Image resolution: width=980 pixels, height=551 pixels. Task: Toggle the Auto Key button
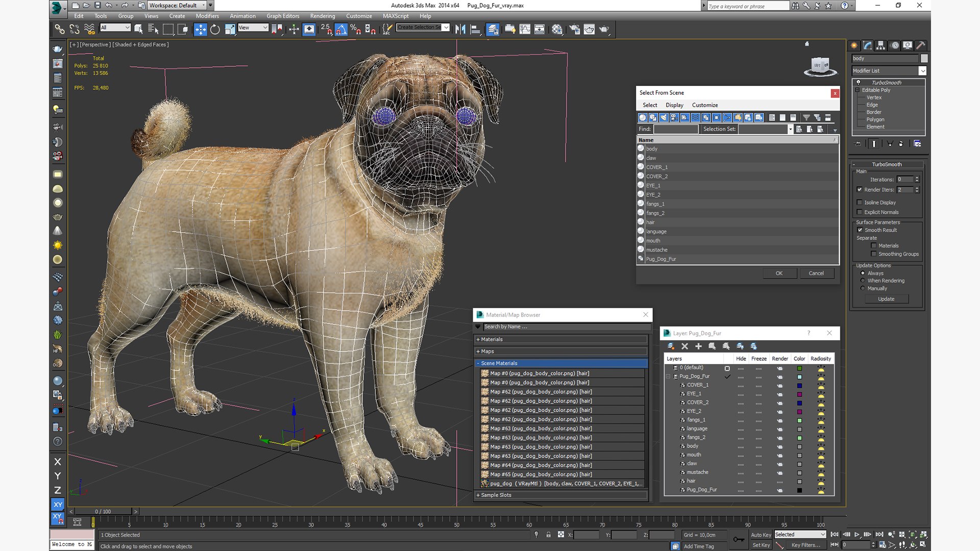pyautogui.click(x=761, y=535)
